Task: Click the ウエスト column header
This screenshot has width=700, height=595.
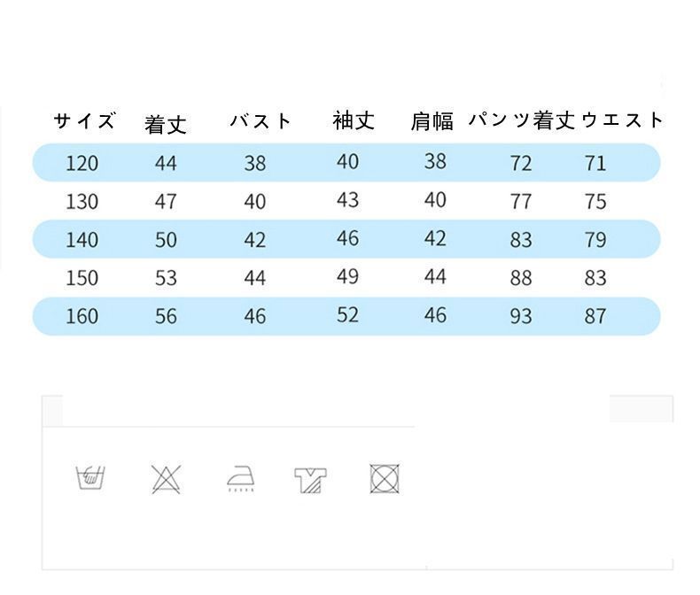Action: 622,120
